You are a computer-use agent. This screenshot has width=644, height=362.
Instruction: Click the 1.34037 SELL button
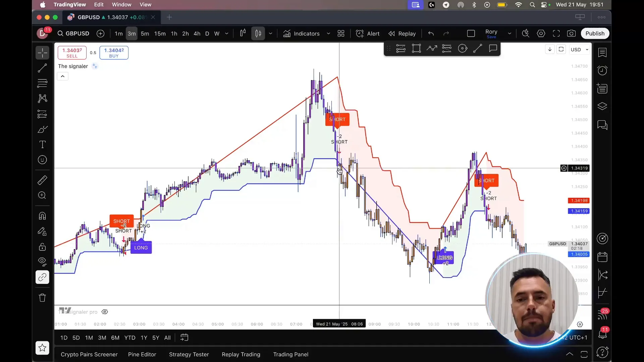click(72, 53)
